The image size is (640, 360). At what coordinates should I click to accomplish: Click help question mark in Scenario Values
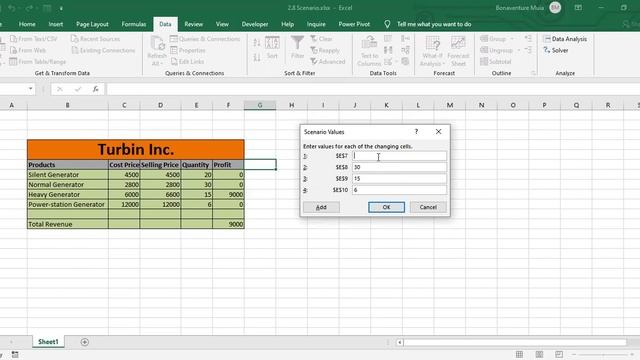coord(416,131)
